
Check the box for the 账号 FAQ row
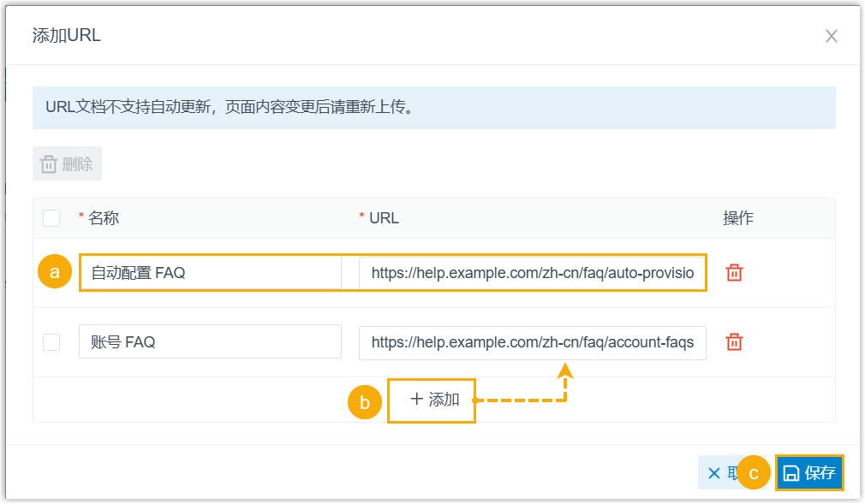[51, 342]
